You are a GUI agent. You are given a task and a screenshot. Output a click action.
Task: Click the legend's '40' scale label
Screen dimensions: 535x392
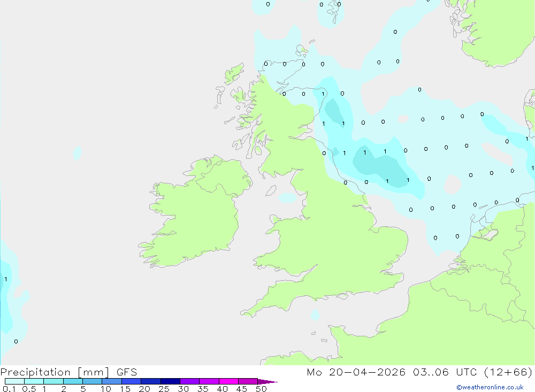click(x=222, y=389)
